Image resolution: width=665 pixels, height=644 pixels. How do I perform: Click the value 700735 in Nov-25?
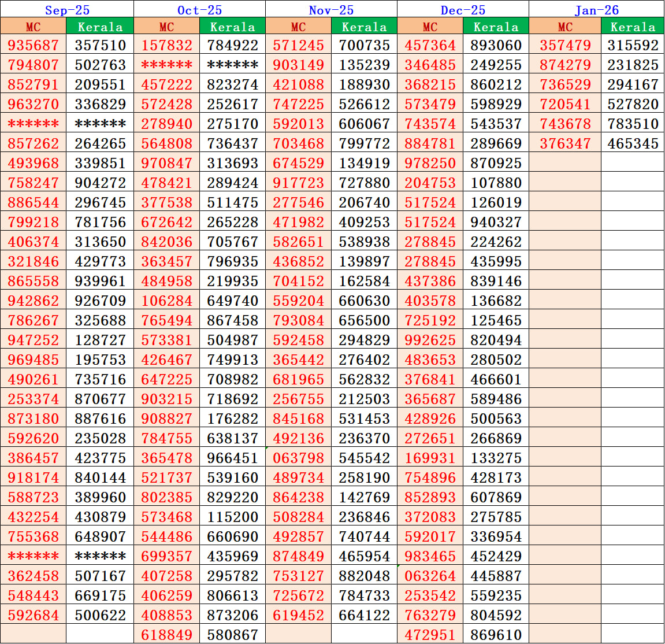(x=363, y=44)
